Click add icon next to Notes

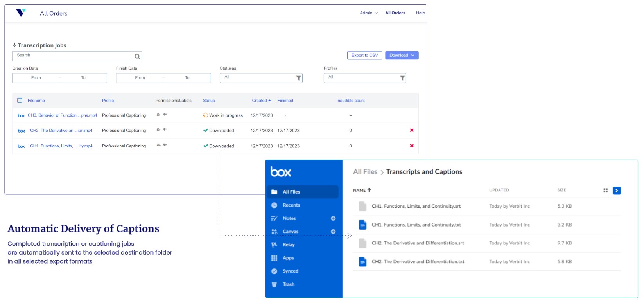coord(333,218)
